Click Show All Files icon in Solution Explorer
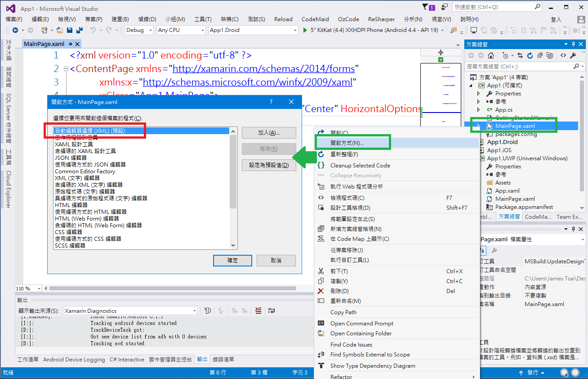 click(x=550, y=55)
